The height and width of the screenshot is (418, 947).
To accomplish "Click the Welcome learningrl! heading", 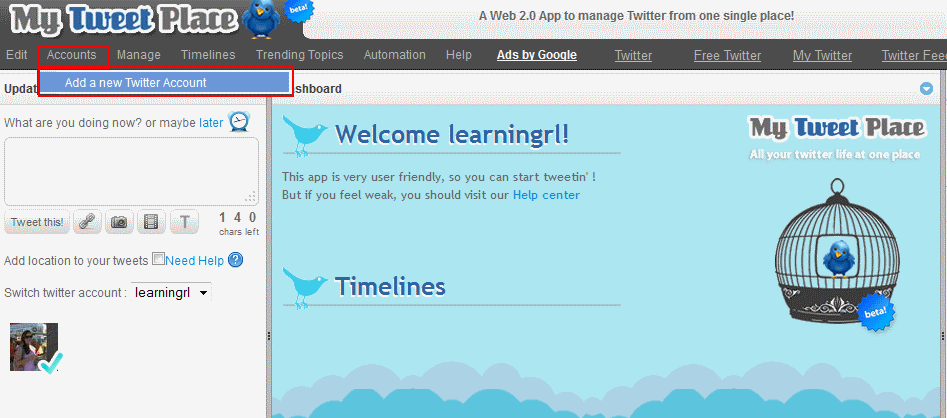I will click(x=452, y=134).
